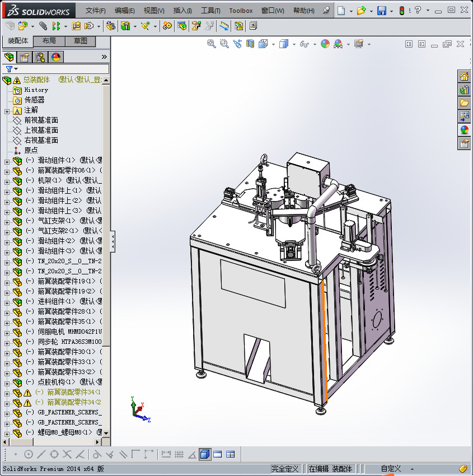The image size is (473, 476).
Task: Expand the 机架<1> tree node
Action: 7,181
